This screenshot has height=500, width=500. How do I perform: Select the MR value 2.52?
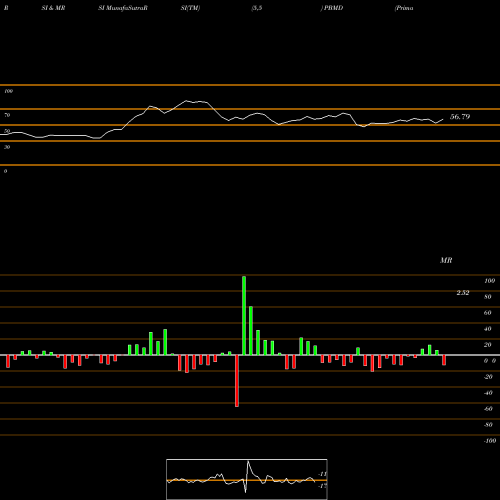pyautogui.click(x=463, y=293)
